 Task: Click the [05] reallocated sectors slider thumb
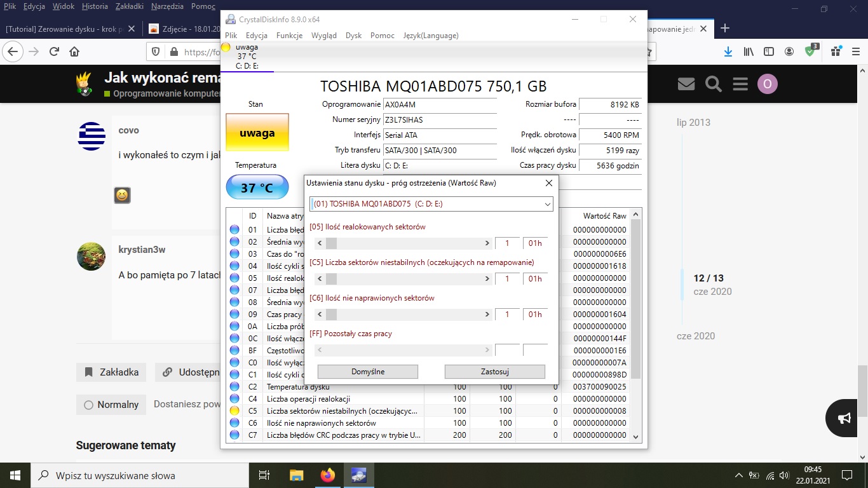(331, 243)
